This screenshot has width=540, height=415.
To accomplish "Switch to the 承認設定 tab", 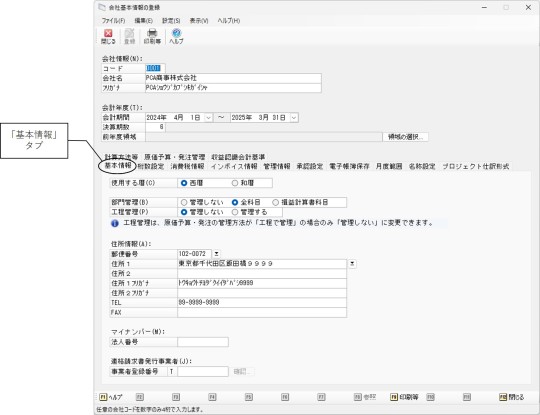I will (x=310, y=166).
